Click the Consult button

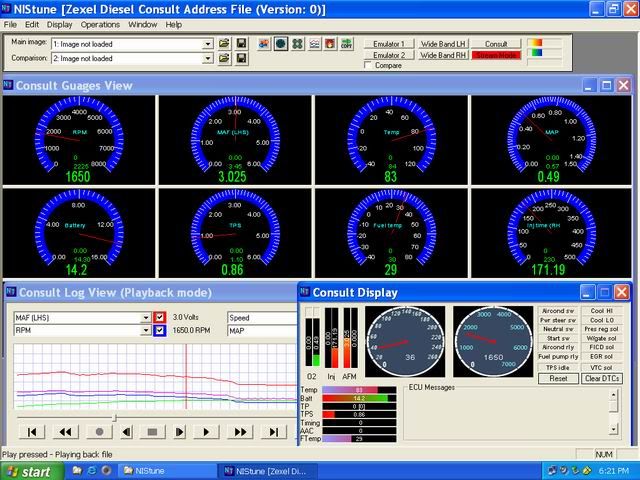[x=496, y=44]
